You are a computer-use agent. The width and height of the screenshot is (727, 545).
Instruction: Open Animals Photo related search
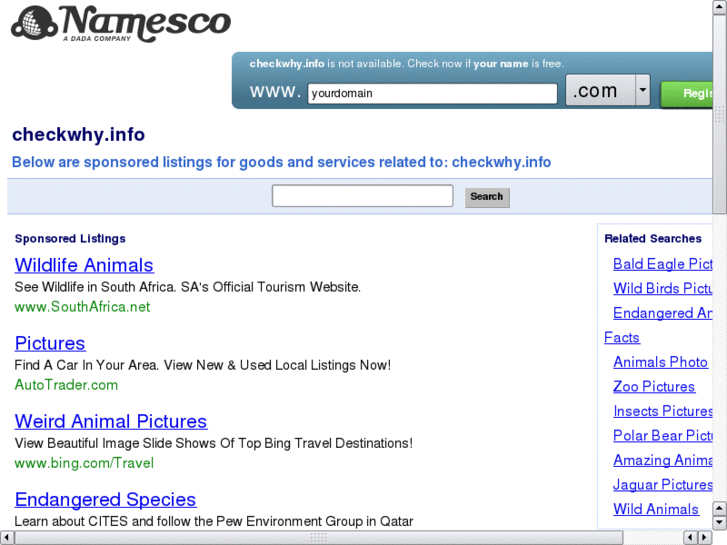[660, 362]
